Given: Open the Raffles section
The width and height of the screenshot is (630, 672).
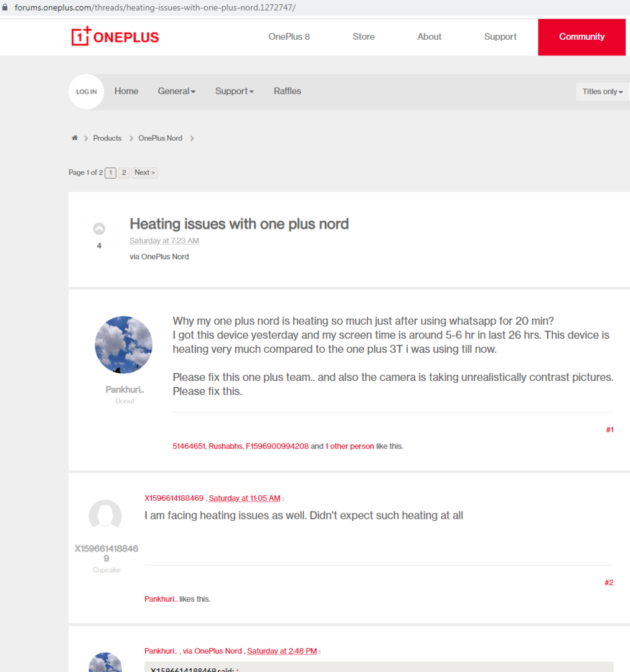Looking at the screenshot, I should [288, 91].
